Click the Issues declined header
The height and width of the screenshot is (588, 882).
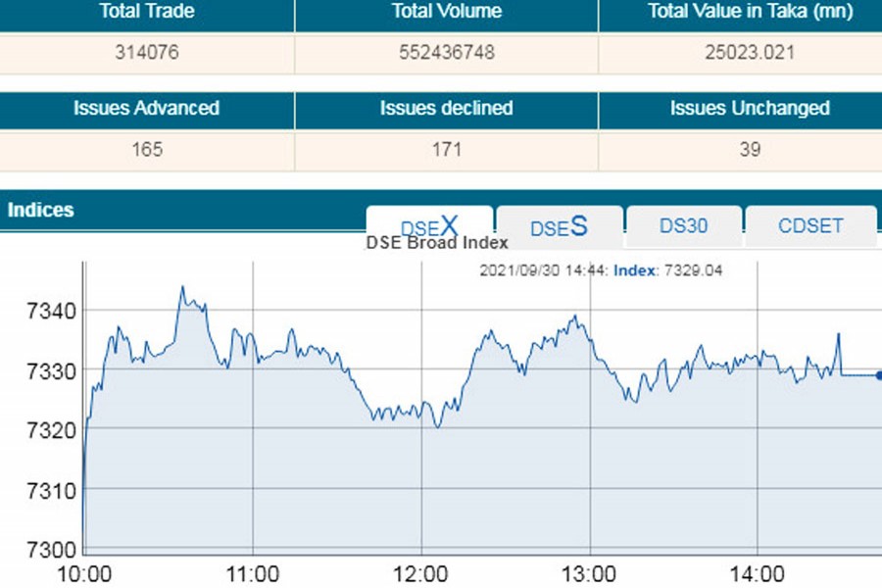coord(446,109)
